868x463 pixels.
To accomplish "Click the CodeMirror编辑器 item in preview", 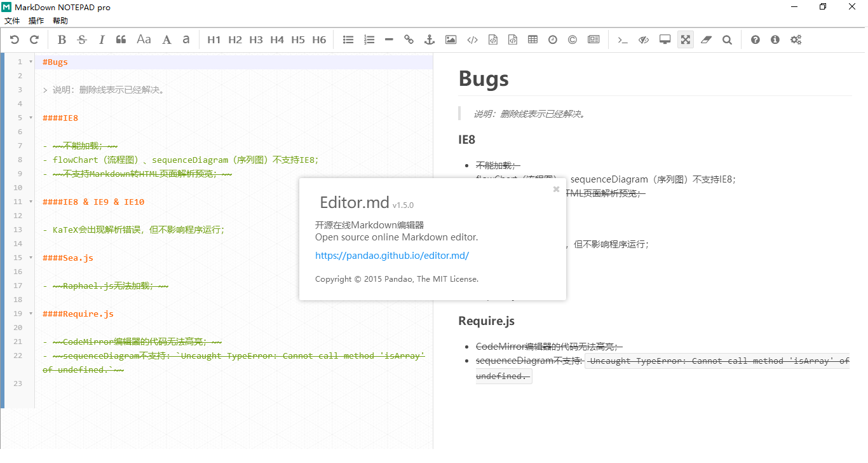I will coord(549,347).
